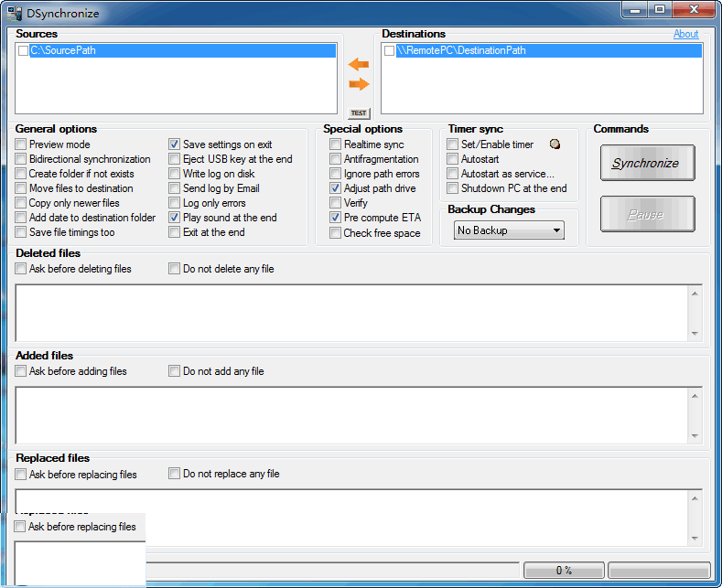
Task: Click inside the Added files list box
Action: (352, 416)
